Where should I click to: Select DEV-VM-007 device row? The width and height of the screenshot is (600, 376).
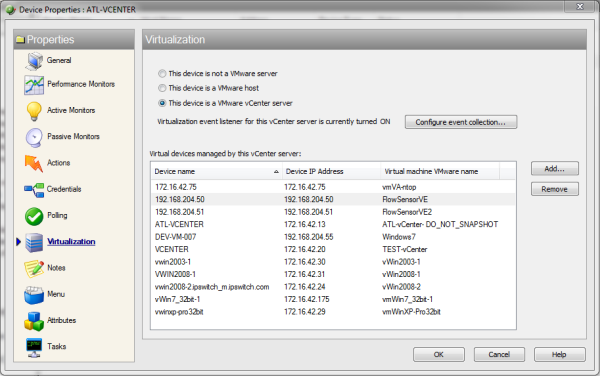[x=333, y=237]
